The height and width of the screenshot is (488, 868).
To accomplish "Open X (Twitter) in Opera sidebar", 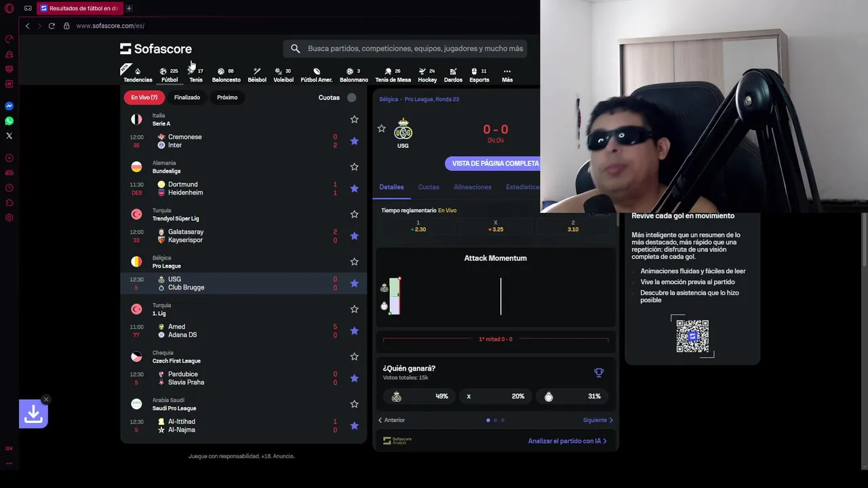I will 9,136.
